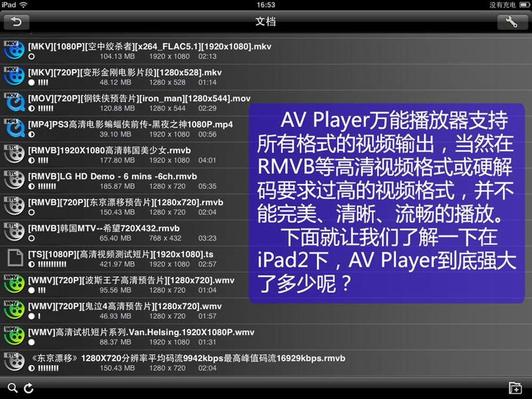532x399 pixels.
Task: Tap the 没有充电 battery status
Action: [502, 5]
